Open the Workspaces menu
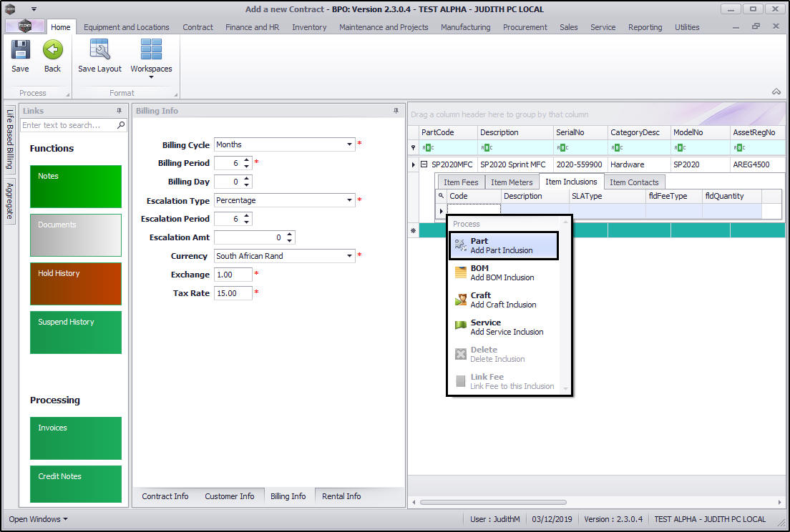The image size is (790, 532). 151,59
